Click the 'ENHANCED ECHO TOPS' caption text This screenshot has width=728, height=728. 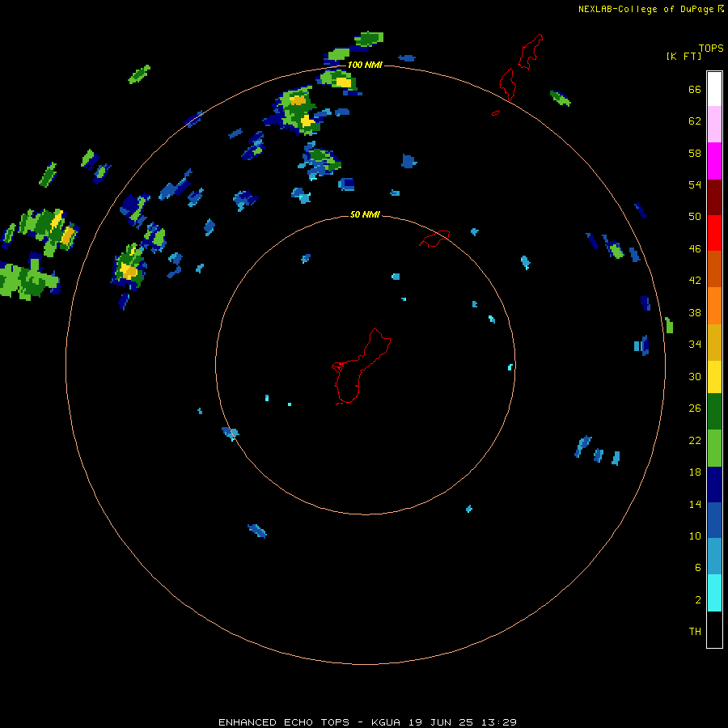coord(284,722)
